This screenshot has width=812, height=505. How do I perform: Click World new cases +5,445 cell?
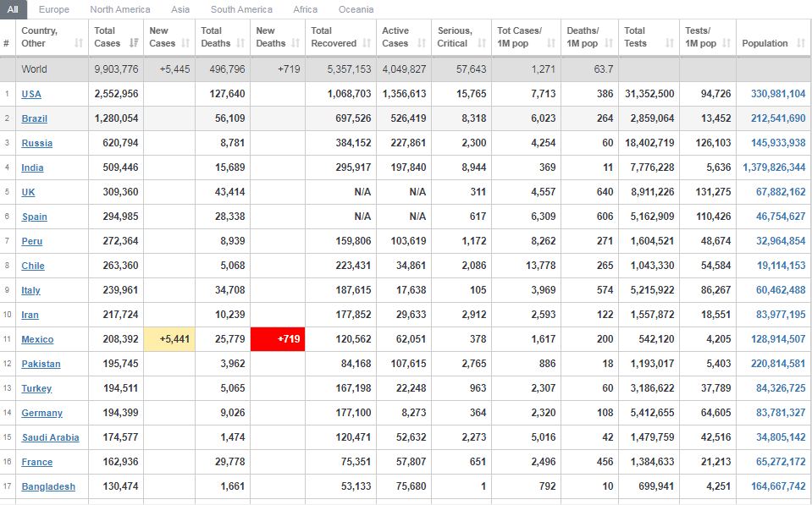pyautogui.click(x=169, y=69)
